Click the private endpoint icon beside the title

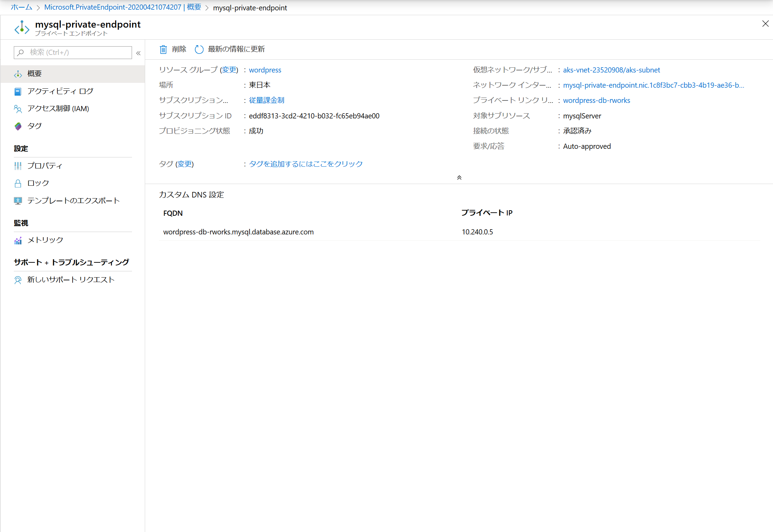pyautogui.click(x=22, y=28)
